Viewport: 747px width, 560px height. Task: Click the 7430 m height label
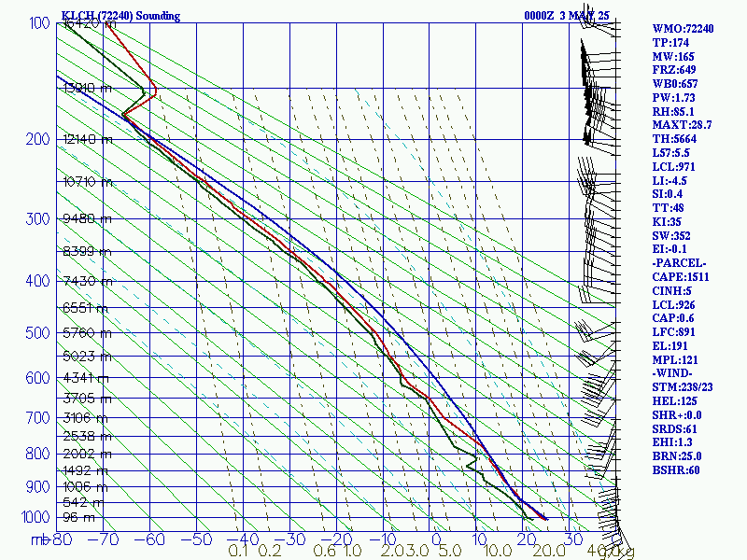88,282
